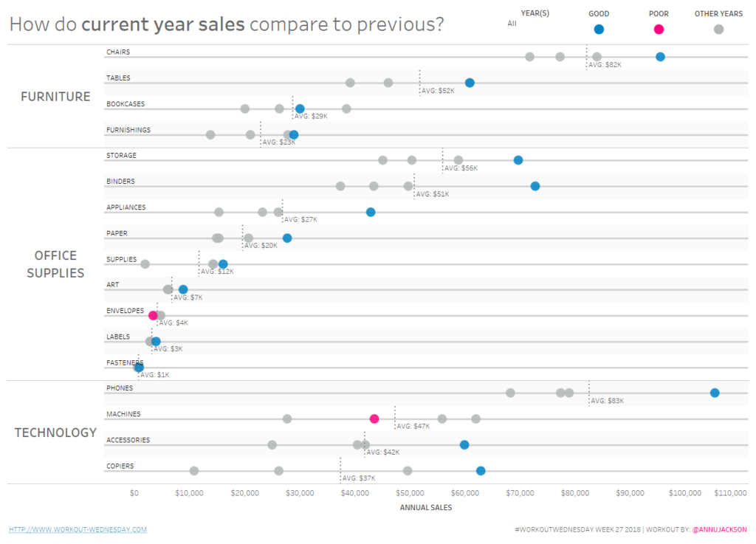Click the ACCESSORIES row label
The image size is (756, 544).
(128, 440)
